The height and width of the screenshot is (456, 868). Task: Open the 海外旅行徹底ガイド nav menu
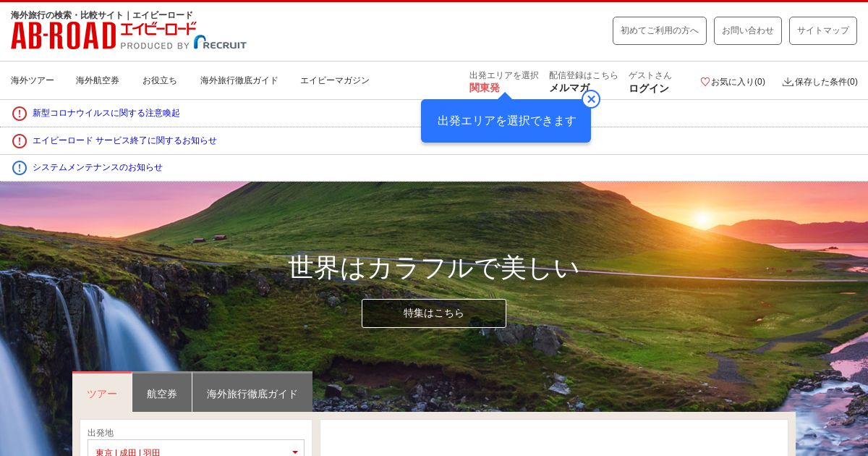click(x=239, y=80)
